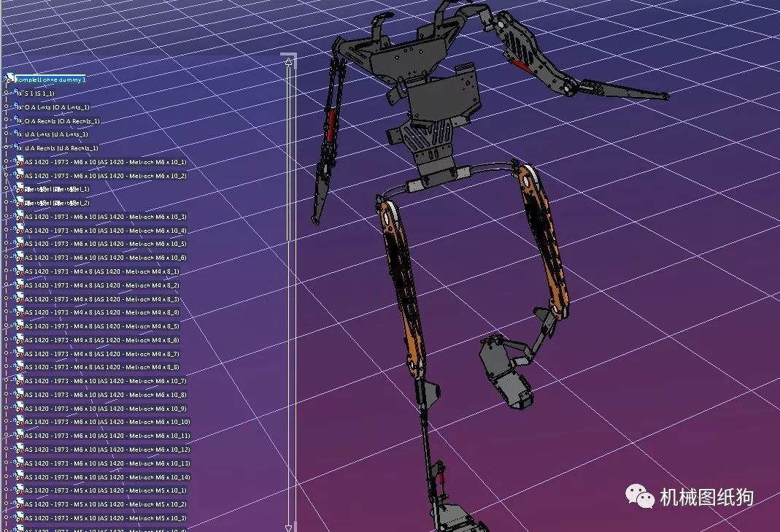The width and height of the screenshot is (780, 532).
Task: Click the part icon of Metrisch M6 x 10_8
Action: tap(19, 393)
